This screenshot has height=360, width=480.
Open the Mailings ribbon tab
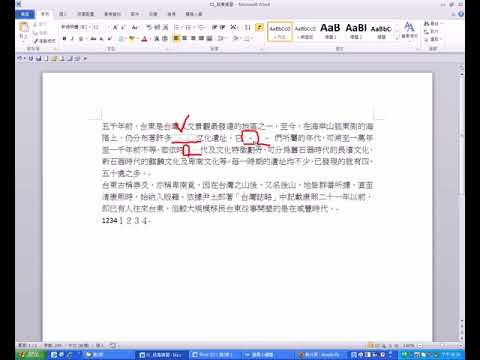[x=135, y=14]
